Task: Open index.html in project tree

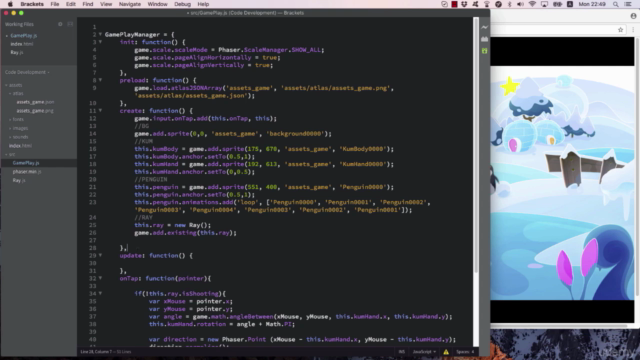Action: (20, 146)
